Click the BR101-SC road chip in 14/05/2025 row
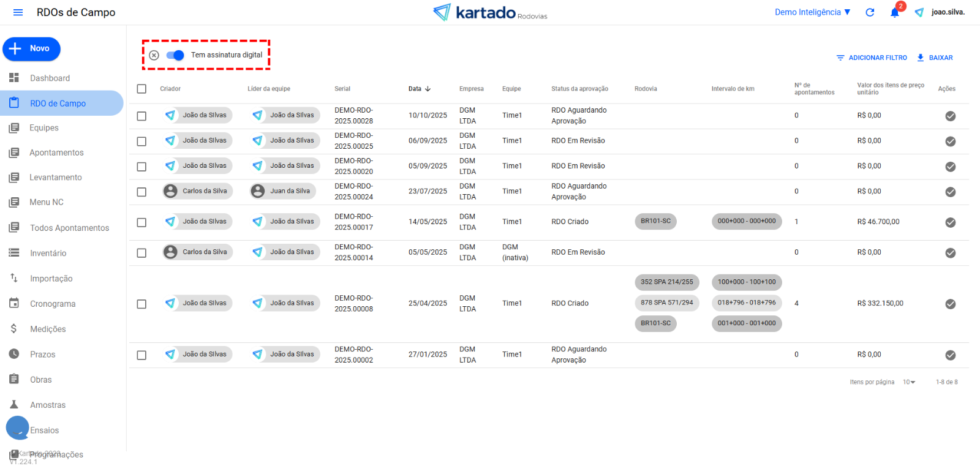Viewport: 980px width, 474px height. [x=655, y=221]
